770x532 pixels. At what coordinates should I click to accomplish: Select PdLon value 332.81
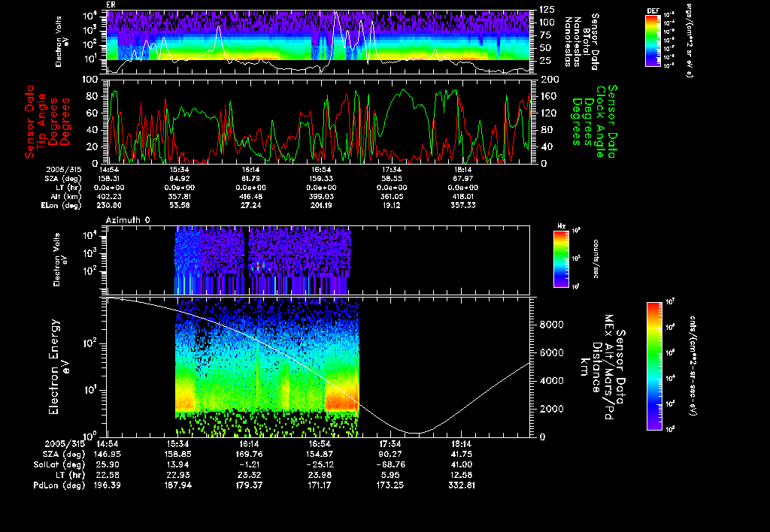(461, 485)
